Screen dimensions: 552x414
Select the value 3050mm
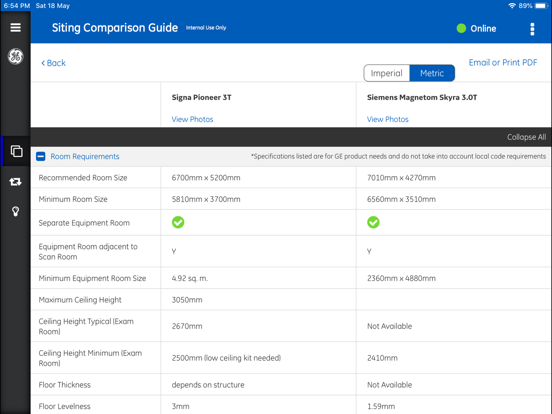187,300
